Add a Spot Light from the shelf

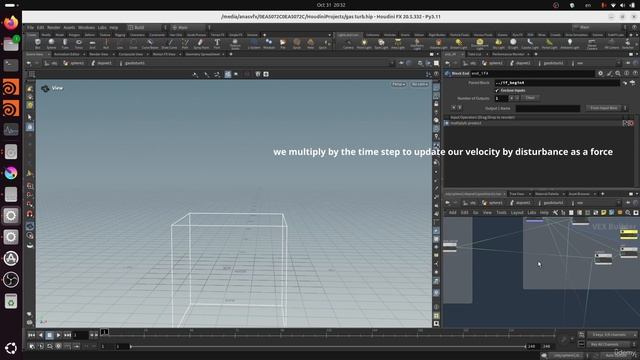click(381, 44)
